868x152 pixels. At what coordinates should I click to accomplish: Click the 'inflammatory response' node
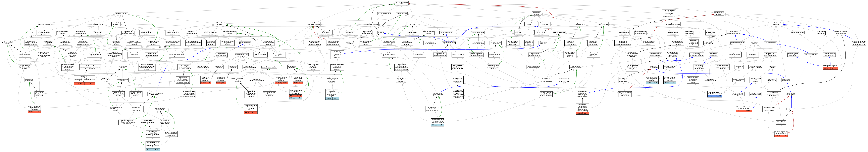[543, 43]
